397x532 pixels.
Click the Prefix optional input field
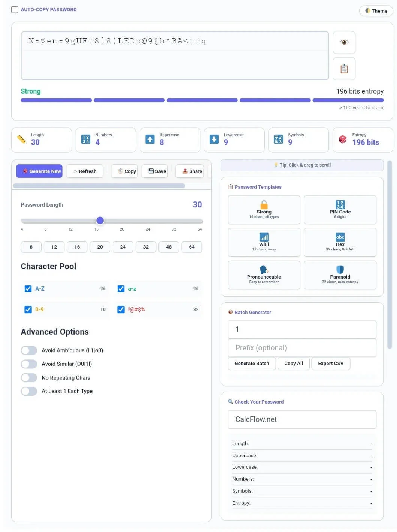(302, 348)
